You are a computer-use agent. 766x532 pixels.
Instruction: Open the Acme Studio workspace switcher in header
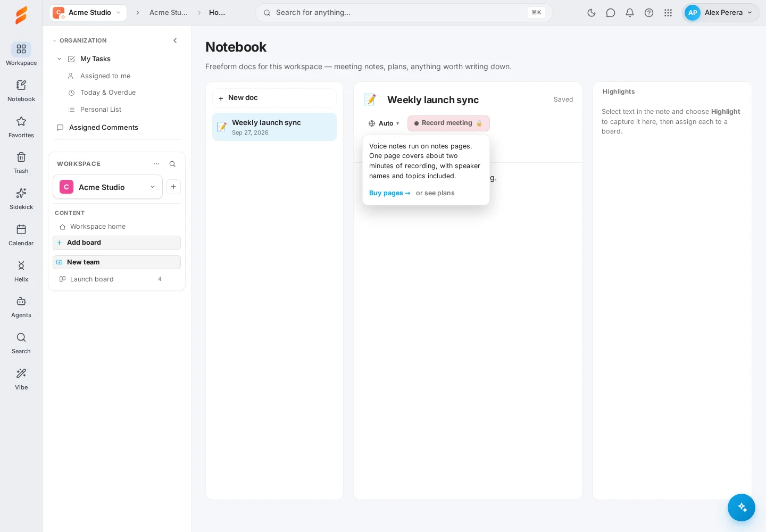click(88, 13)
